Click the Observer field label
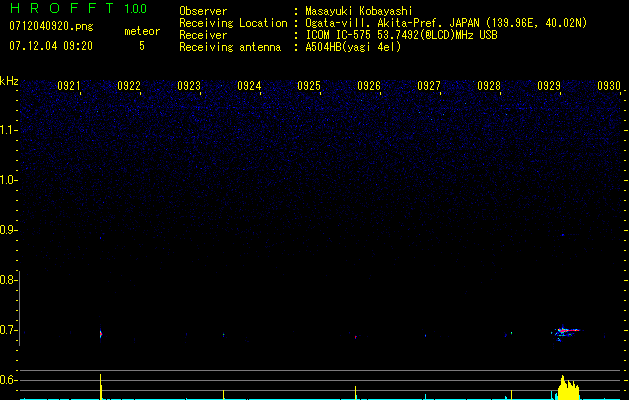The width and height of the screenshot is (629, 400). (203, 11)
